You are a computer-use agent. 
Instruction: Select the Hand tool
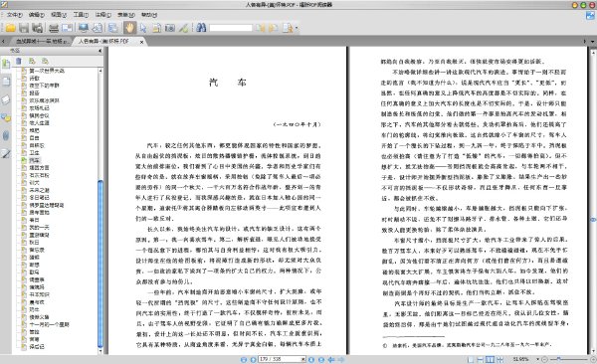pyautogui.click(x=129, y=28)
